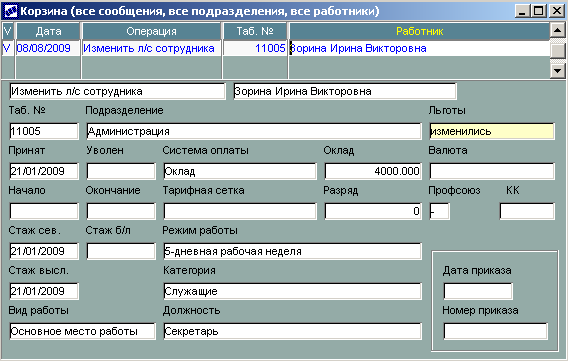
Task: Click the empty Номер приказа field
Action: coord(496,331)
